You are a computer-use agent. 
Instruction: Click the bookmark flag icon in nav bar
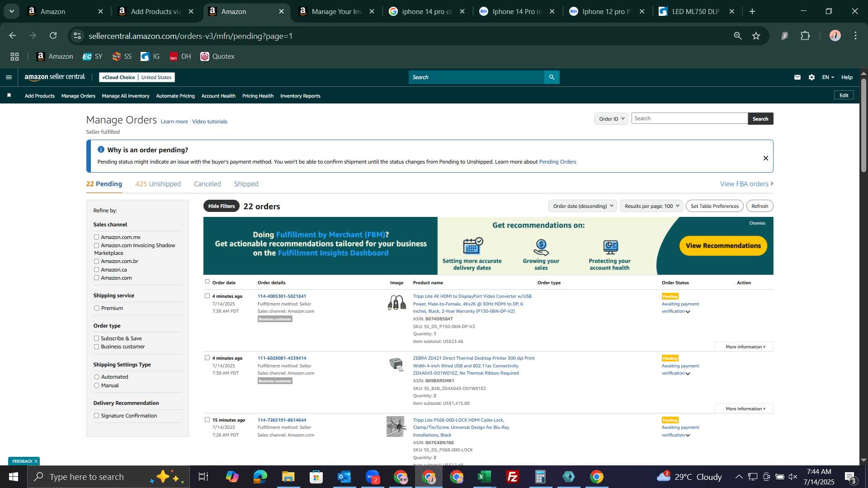9,95
